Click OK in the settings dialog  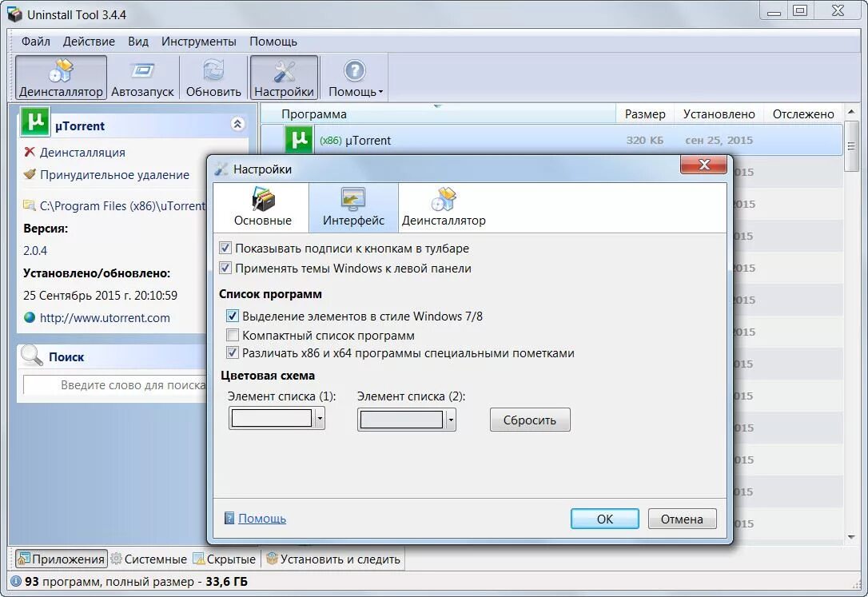click(604, 519)
